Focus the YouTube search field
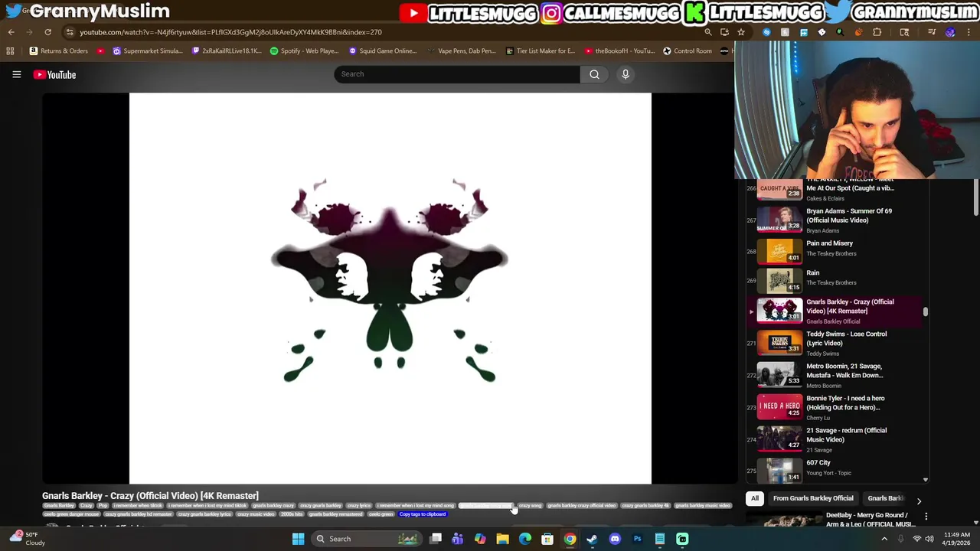The image size is (980, 551). [457, 74]
